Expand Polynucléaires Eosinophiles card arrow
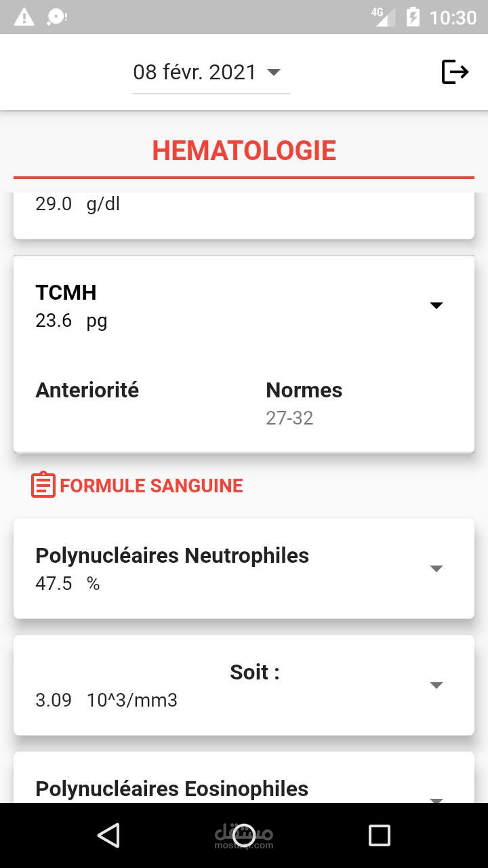The height and width of the screenshot is (868, 488). 436,799
